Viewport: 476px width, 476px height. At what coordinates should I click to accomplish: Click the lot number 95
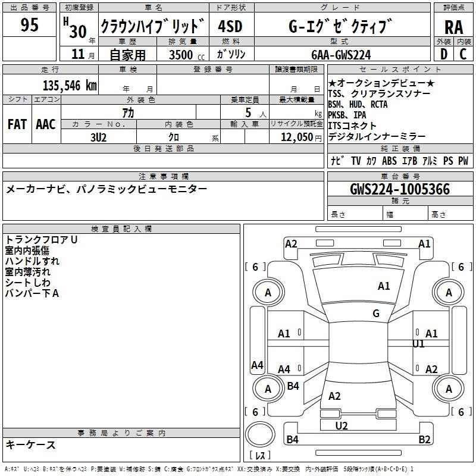30,25
